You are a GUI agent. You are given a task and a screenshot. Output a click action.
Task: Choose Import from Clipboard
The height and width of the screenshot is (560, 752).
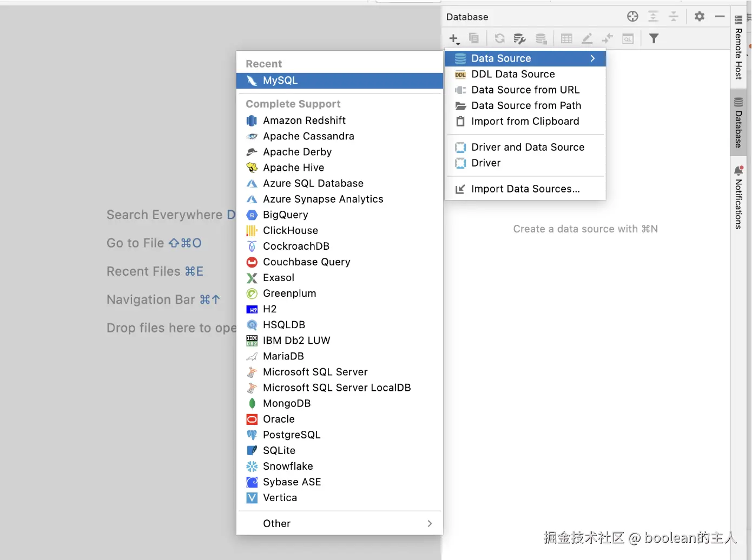(x=525, y=121)
